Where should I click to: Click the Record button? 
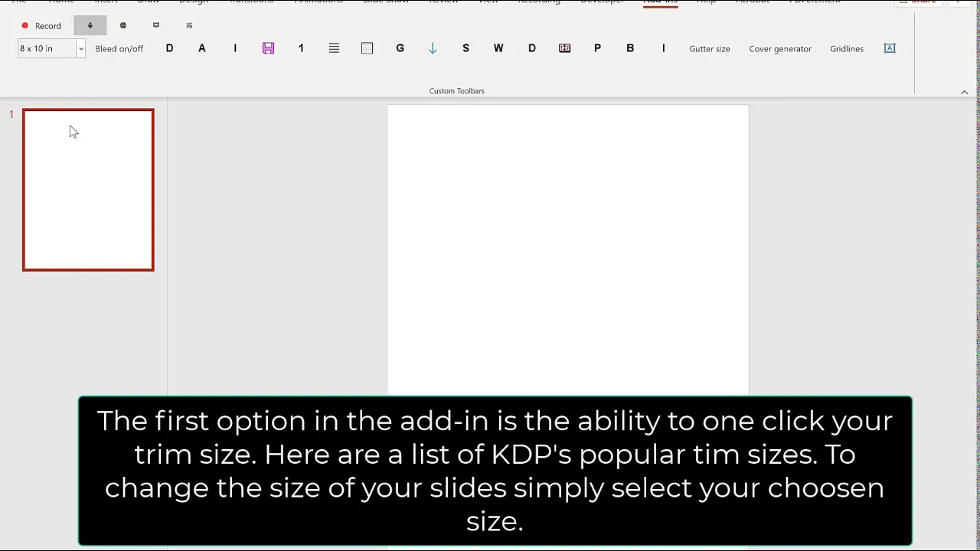pyautogui.click(x=41, y=25)
